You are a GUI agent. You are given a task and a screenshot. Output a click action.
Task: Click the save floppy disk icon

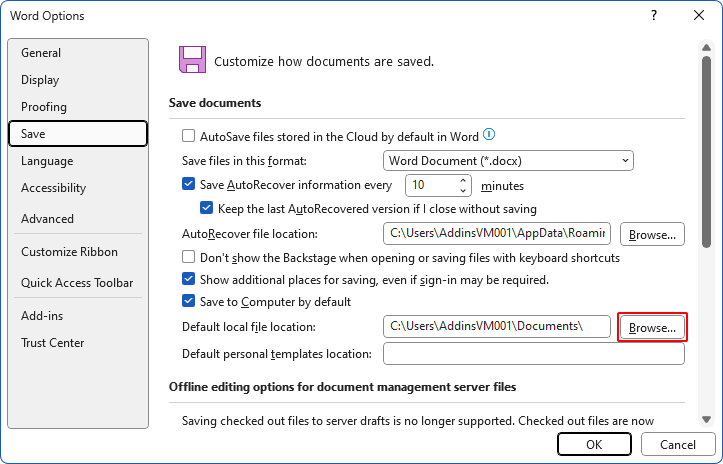(192, 60)
